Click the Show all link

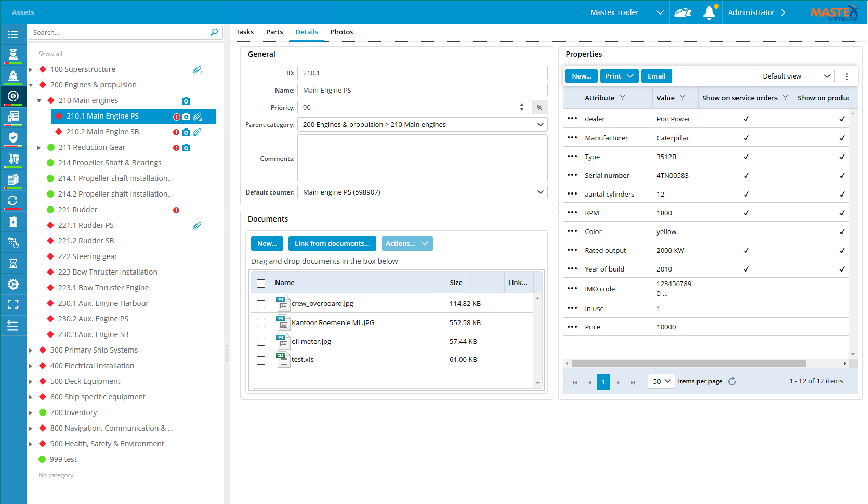(x=50, y=54)
